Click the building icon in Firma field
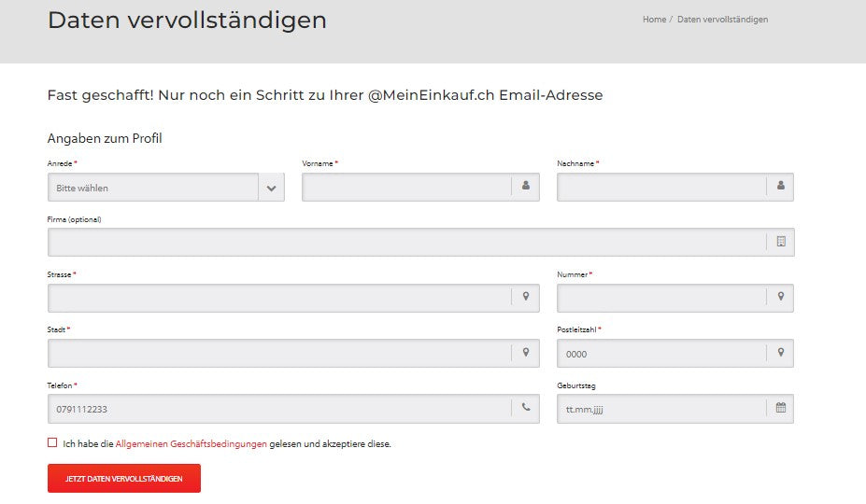 click(781, 242)
